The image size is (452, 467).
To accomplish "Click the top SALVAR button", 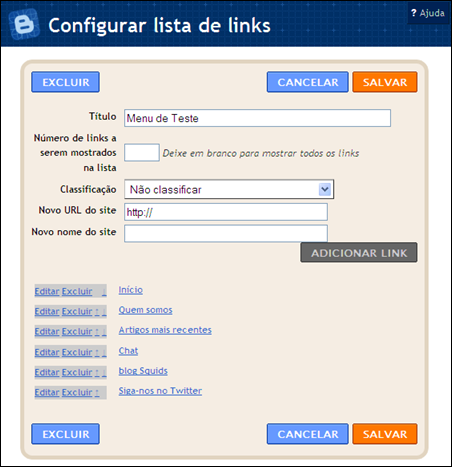I will point(385,82).
